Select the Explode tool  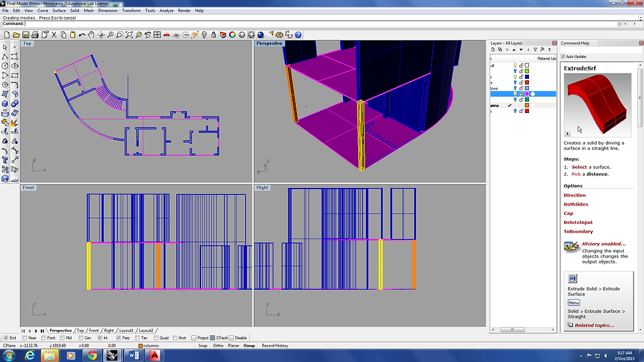click(x=14, y=122)
